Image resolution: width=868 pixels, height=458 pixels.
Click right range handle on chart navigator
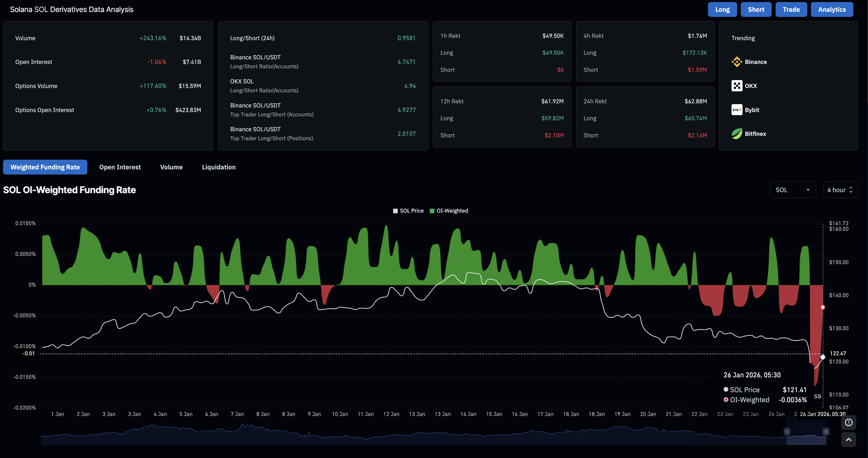tap(826, 431)
